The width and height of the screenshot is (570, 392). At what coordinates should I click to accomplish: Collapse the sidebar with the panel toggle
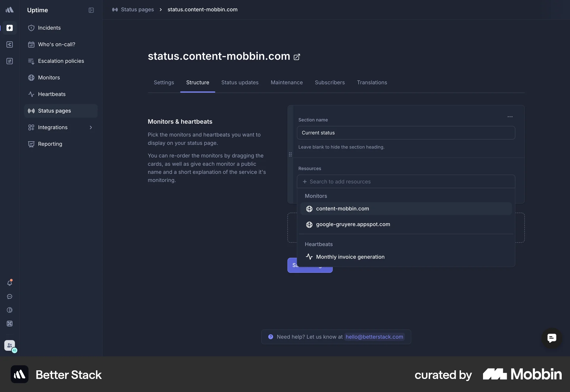coord(91,10)
